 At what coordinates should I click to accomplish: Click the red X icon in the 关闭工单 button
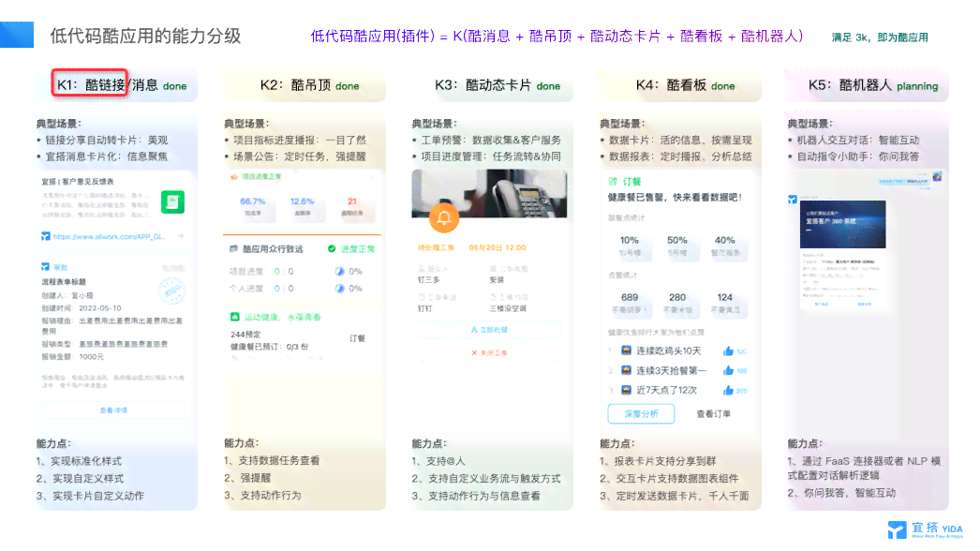(x=474, y=352)
